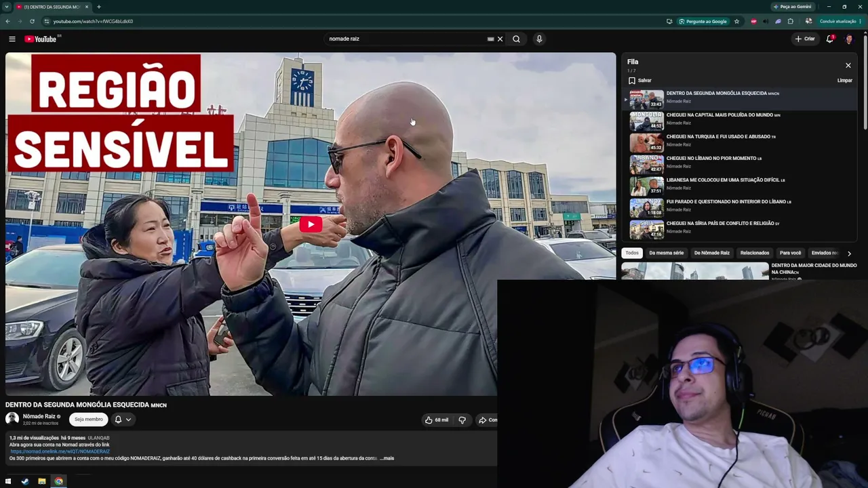
Task: Start voice search with the microphone
Action: [539, 39]
